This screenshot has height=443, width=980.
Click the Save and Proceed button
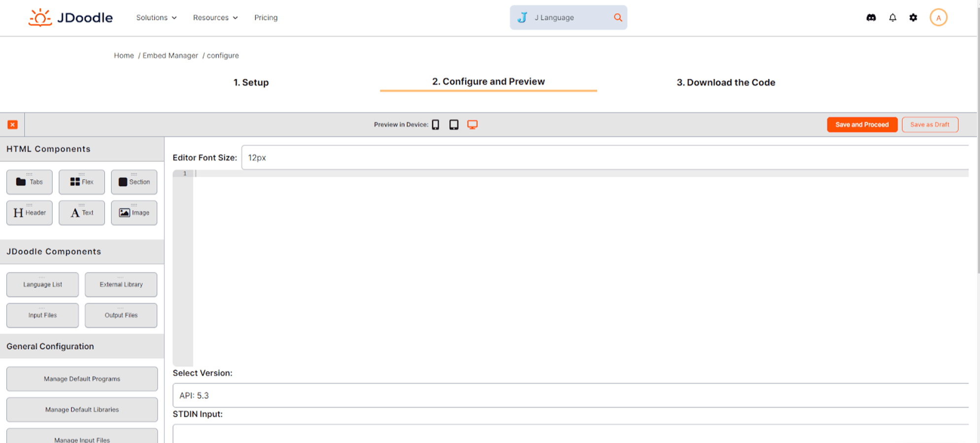(862, 125)
